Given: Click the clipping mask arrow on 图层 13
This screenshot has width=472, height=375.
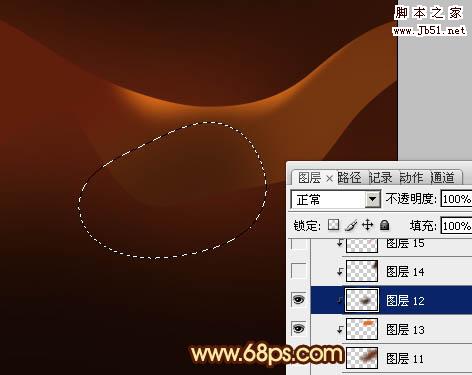Looking at the screenshot, I should click(340, 329).
